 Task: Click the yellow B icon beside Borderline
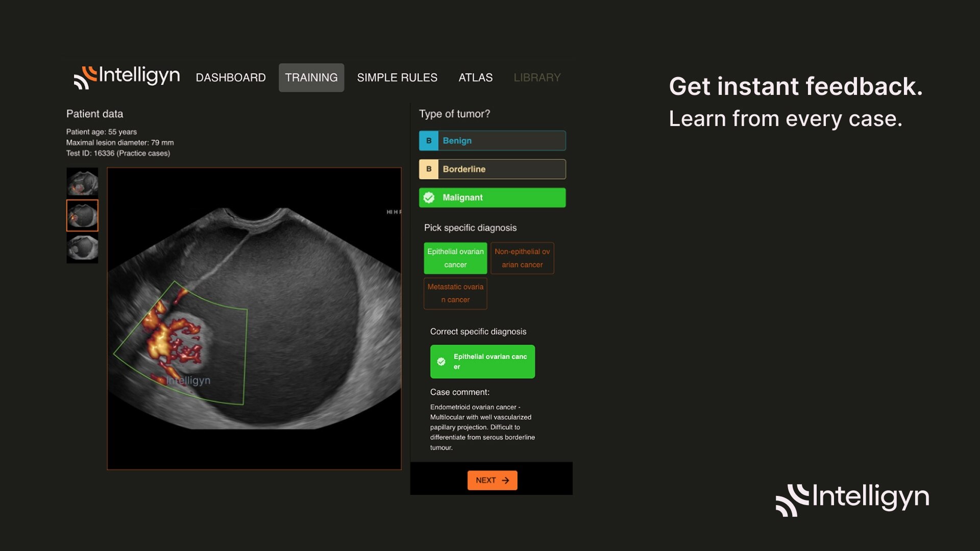click(429, 169)
